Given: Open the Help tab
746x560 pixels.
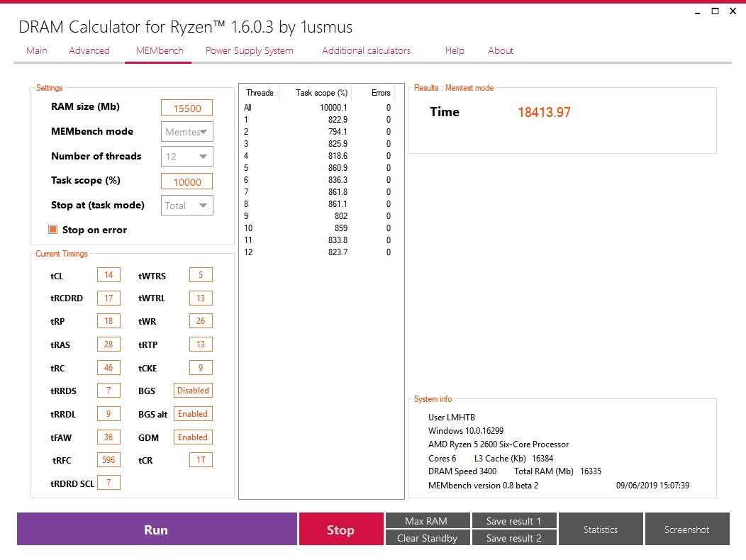Looking at the screenshot, I should [455, 50].
